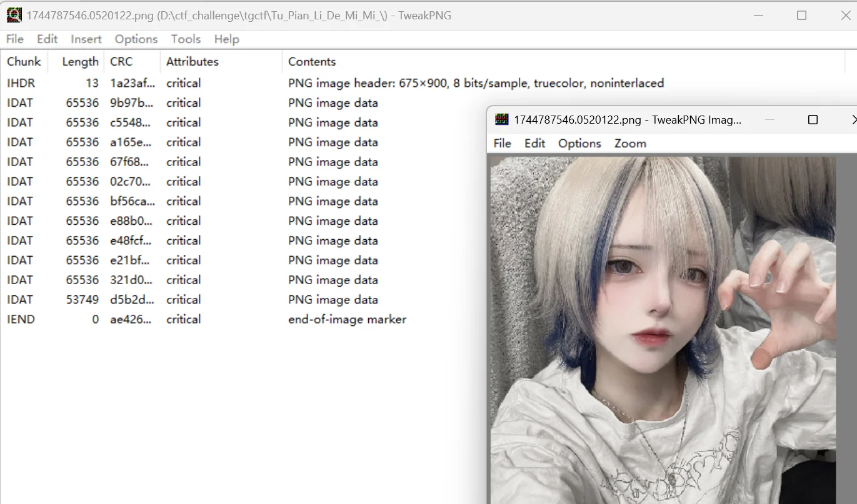Open the File menu in main window

(x=14, y=39)
